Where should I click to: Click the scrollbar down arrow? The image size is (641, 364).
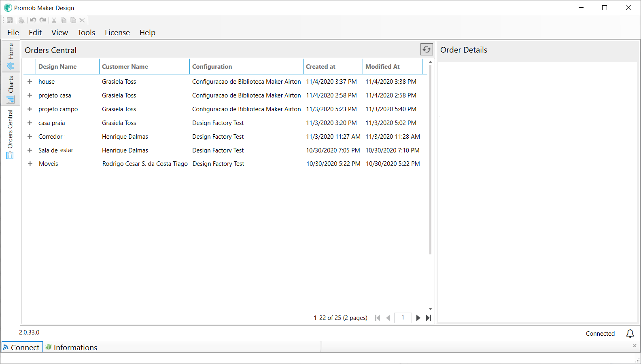pyautogui.click(x=430, y=309)
